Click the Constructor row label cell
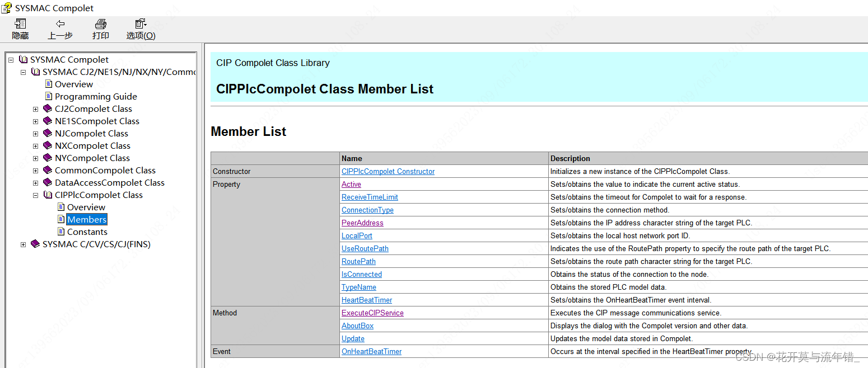Viewport: 868px width, 368px height. coord(275,171)
